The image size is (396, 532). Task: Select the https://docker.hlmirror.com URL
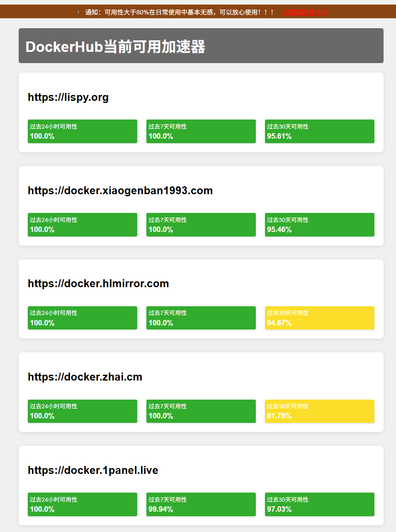[98, 283]
